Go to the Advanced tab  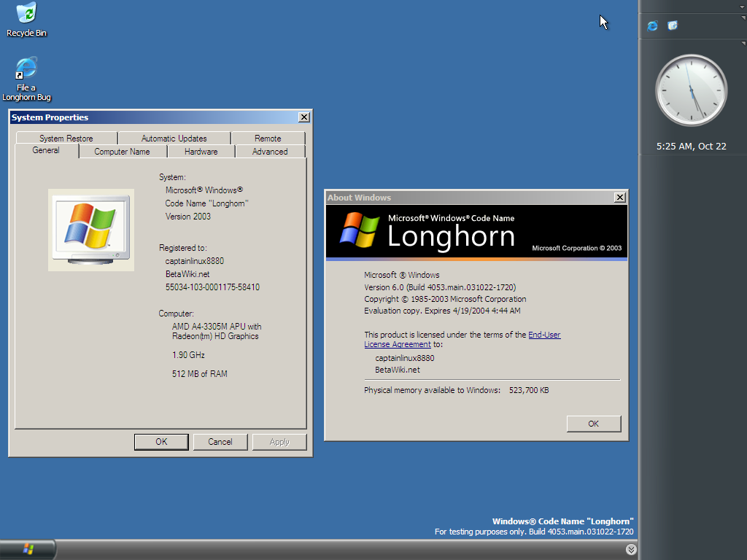point(270,152)
